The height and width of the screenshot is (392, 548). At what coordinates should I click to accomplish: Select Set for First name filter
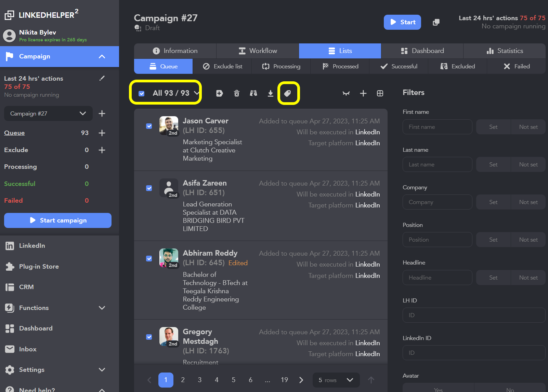pyautogui.click(x=493, y=127)
